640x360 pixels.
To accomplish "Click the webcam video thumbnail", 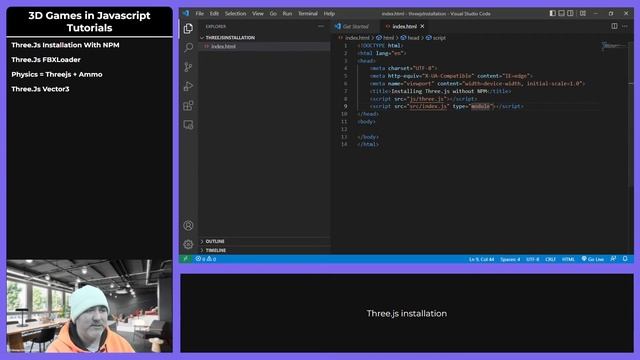I will tap(89, 306).
